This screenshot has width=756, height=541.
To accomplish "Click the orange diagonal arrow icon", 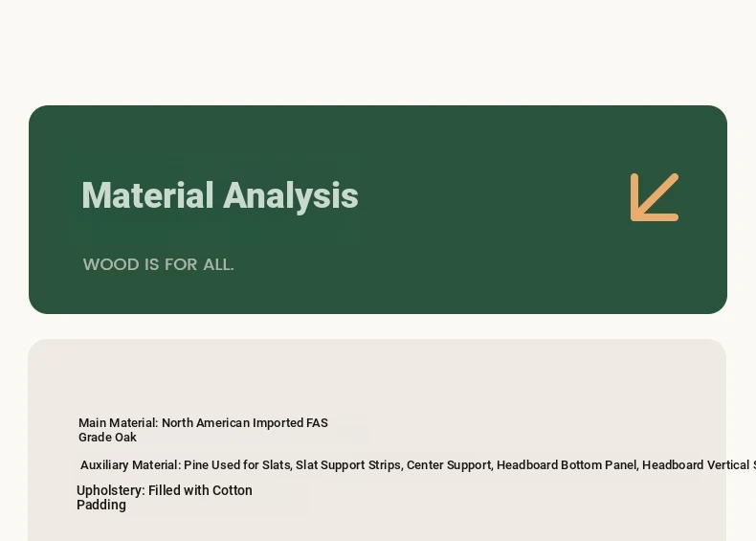I will coord(655,197).
